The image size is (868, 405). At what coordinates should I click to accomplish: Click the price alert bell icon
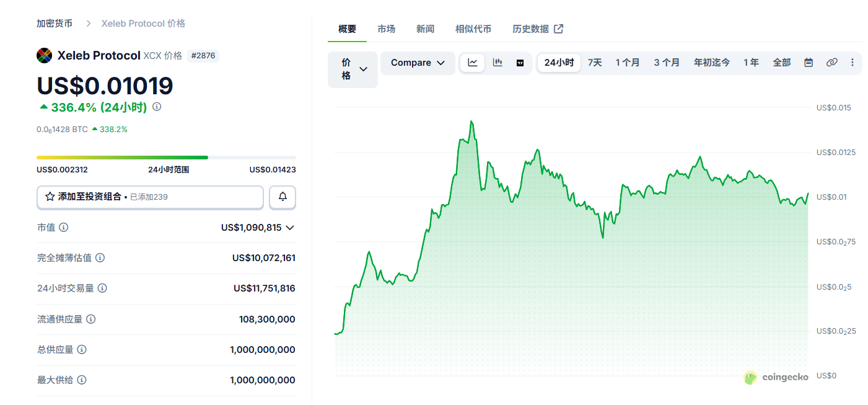[x=283, y=197]
